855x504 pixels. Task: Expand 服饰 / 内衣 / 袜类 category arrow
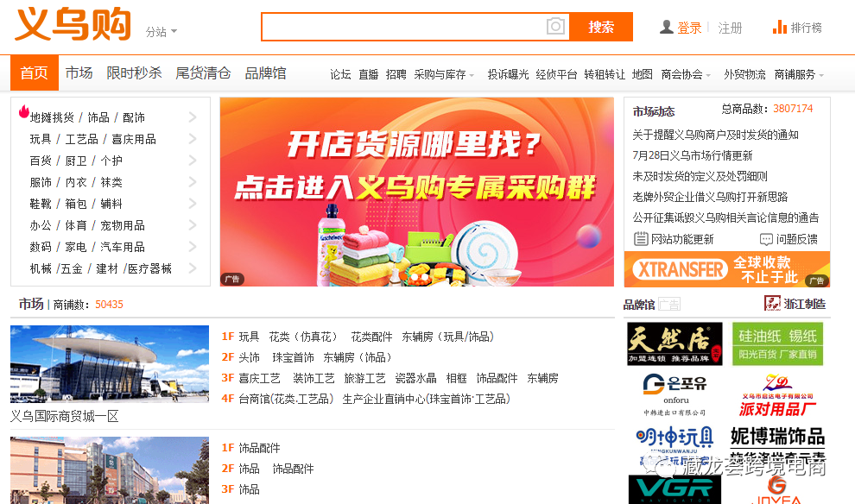pos(193,181)
